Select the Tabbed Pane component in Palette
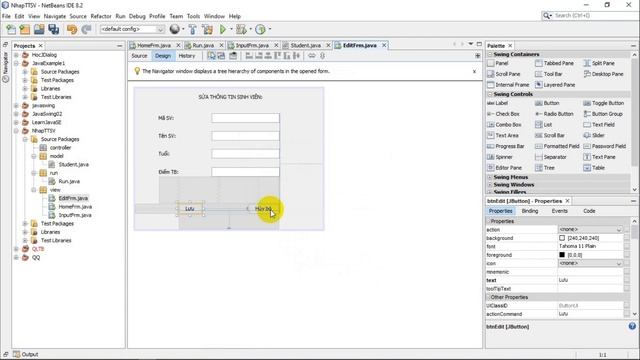The height and width of the screenshot is (360, 640). coord(554,63)
